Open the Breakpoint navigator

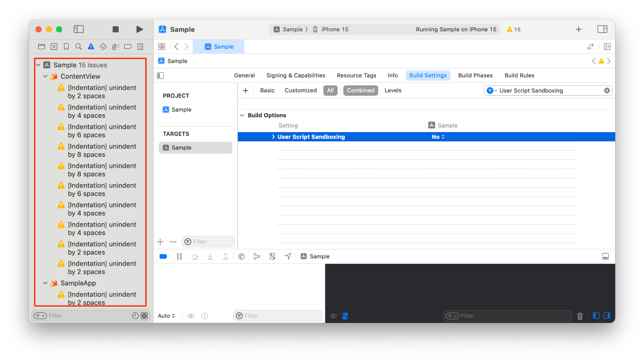128,47
